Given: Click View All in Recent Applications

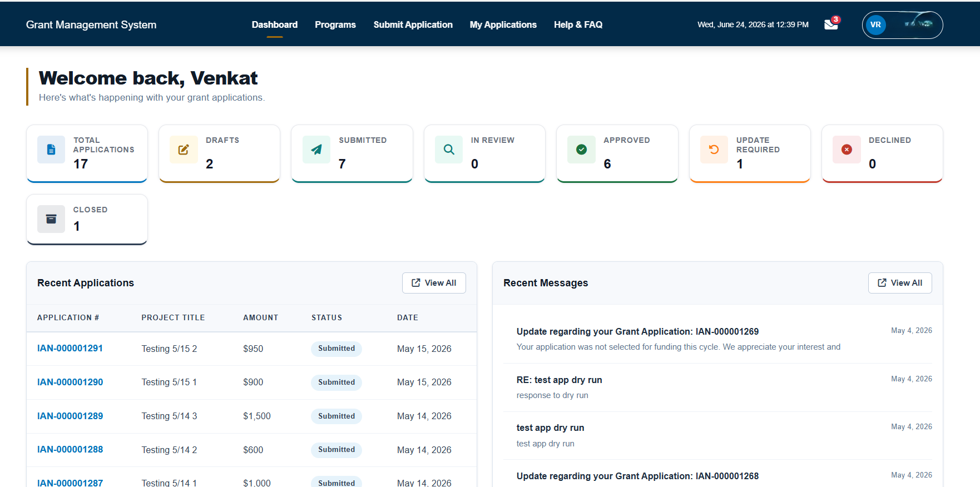Looking at the screenshot, I should 434,283.
